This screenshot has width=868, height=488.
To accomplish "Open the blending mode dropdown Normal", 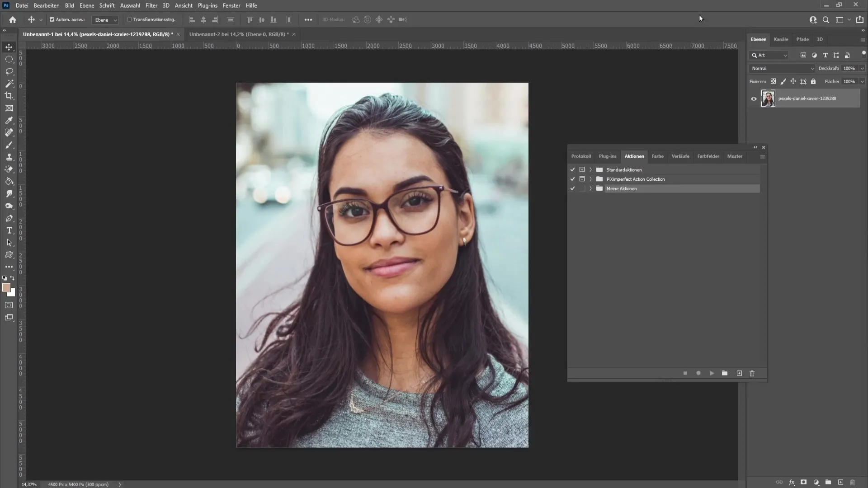I will coord(782,68).
